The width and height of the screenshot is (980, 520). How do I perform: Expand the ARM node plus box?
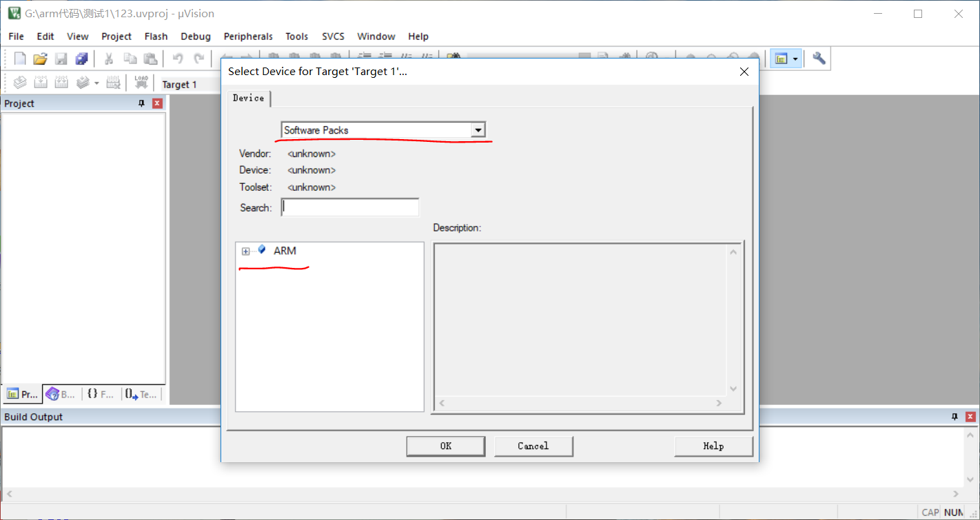click(246, 251)
